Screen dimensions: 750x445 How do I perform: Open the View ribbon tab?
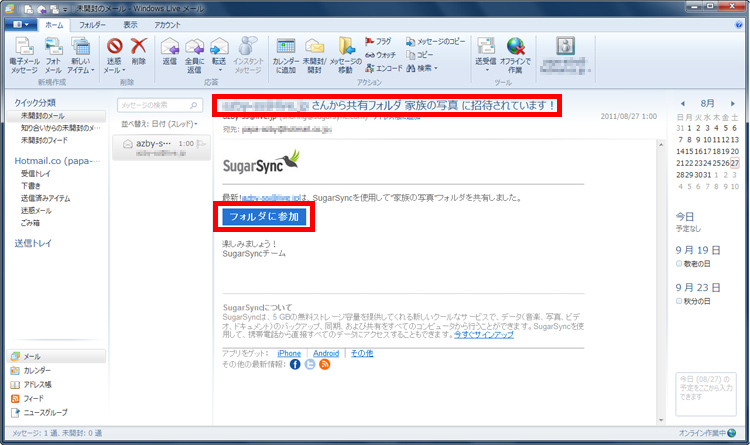[x=130, y=25]
